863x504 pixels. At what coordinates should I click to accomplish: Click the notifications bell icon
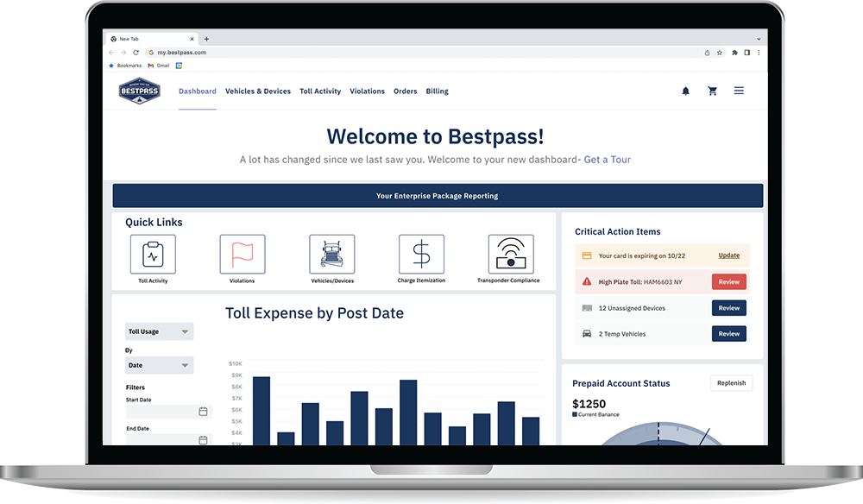[x=686, y=91]
